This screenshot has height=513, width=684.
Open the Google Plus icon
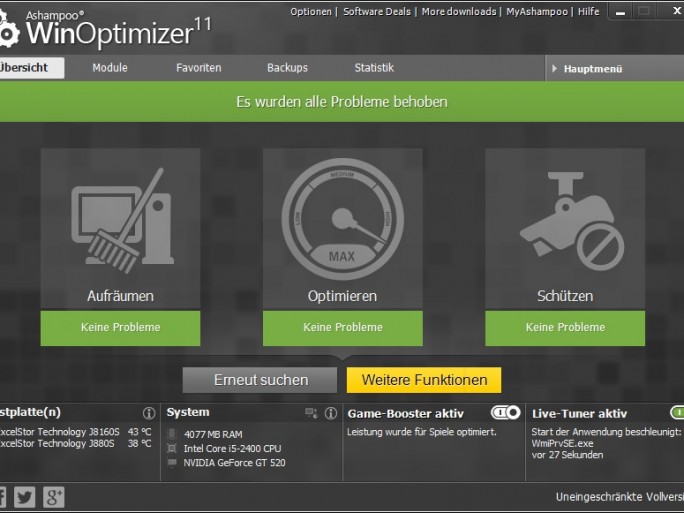point(54,497)
